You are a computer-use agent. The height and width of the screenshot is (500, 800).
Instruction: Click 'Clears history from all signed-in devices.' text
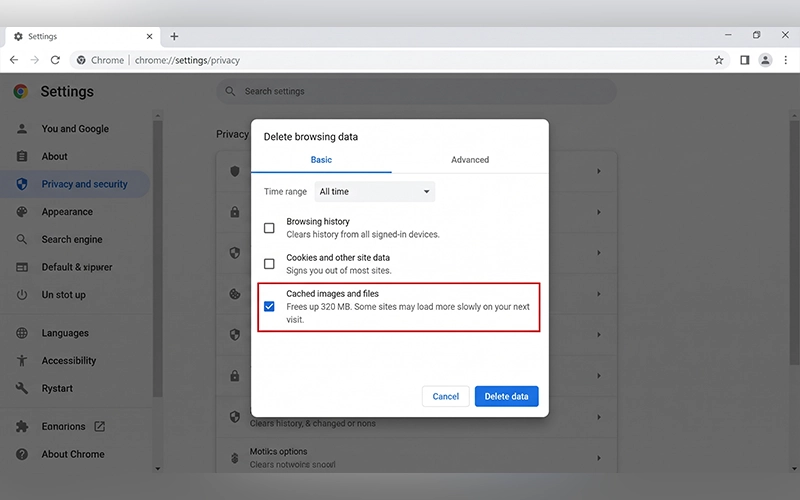pyautogui.click(x=363, y=235)
